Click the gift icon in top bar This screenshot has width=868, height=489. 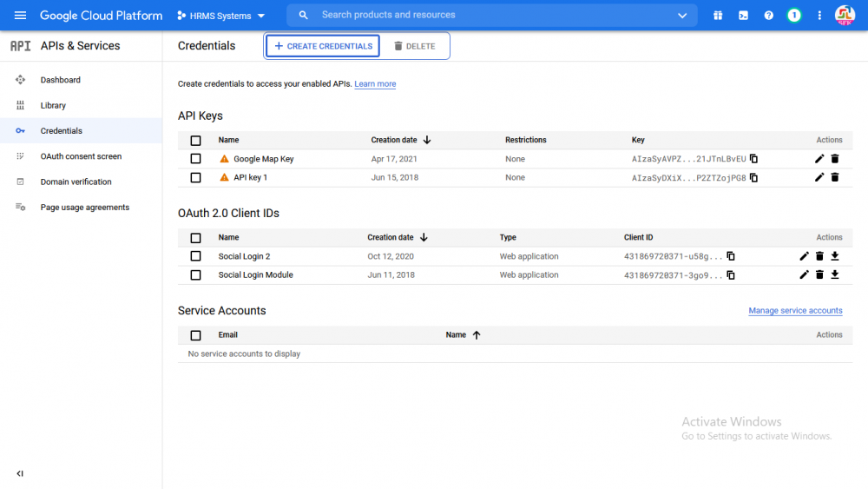(x=718, y=16)
